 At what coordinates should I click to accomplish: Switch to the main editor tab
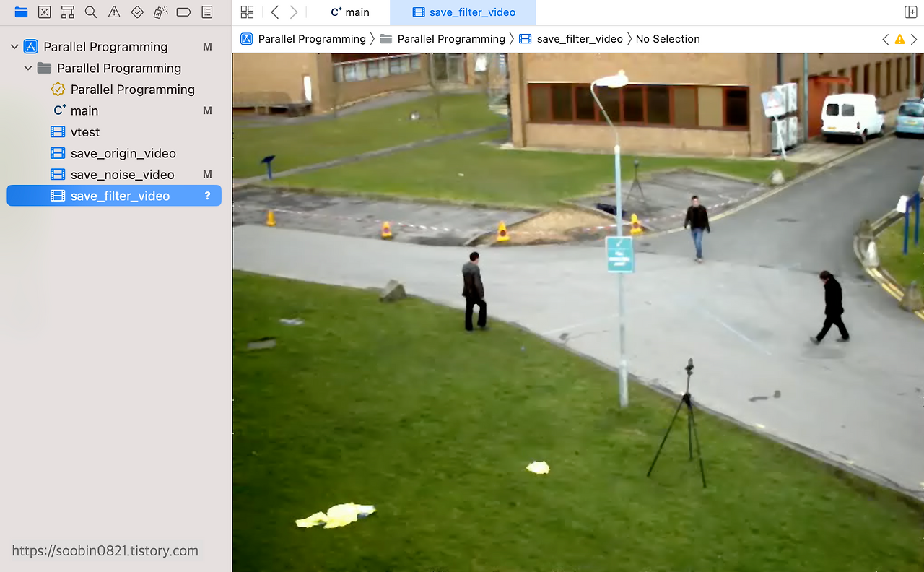click(349, 12)
